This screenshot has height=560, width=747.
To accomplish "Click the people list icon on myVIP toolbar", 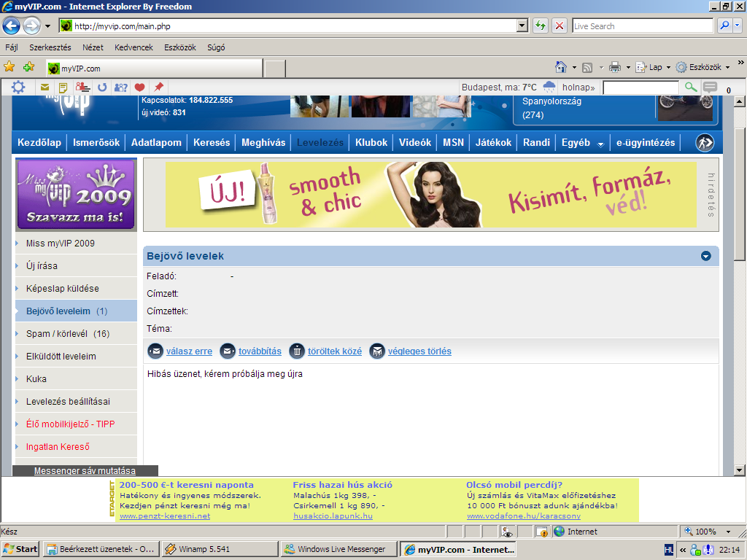I will click(82, 87).
